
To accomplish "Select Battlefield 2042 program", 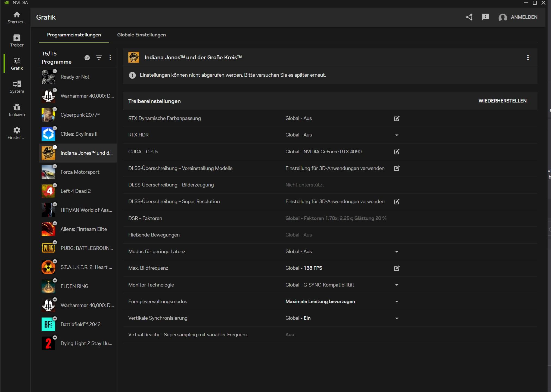I will 78,324.
